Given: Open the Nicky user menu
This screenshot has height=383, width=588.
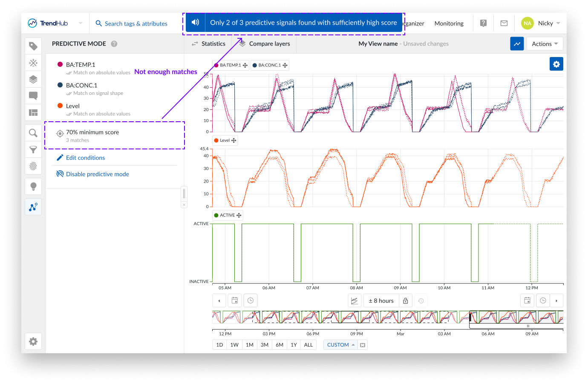Looking at the screenshot, I should click(541, 23).
